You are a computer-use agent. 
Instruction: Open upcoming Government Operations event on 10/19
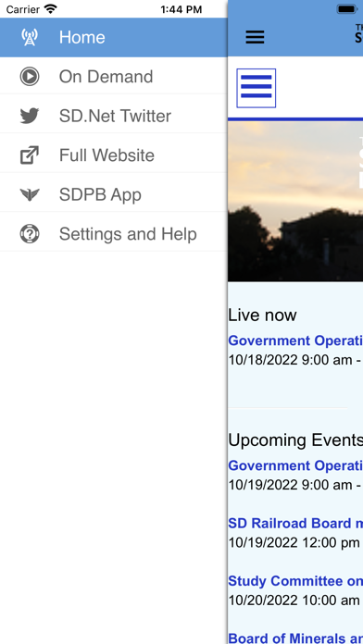[295, 465]
